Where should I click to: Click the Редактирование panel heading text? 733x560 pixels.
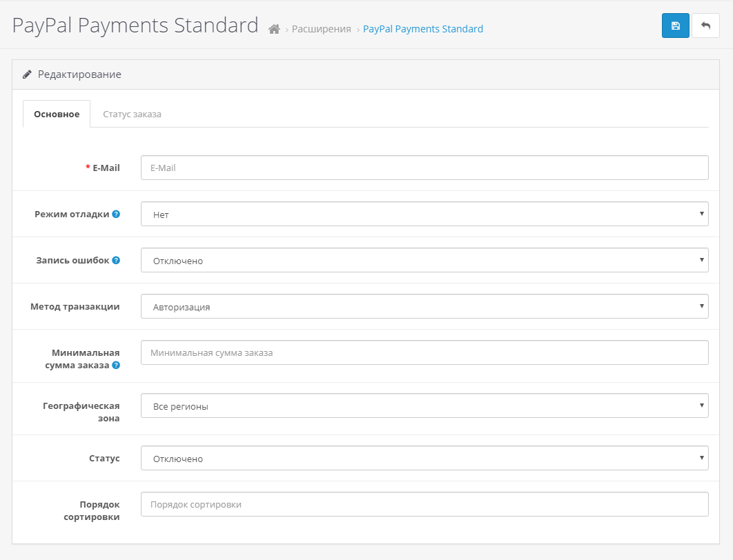(x=79, y=74)
